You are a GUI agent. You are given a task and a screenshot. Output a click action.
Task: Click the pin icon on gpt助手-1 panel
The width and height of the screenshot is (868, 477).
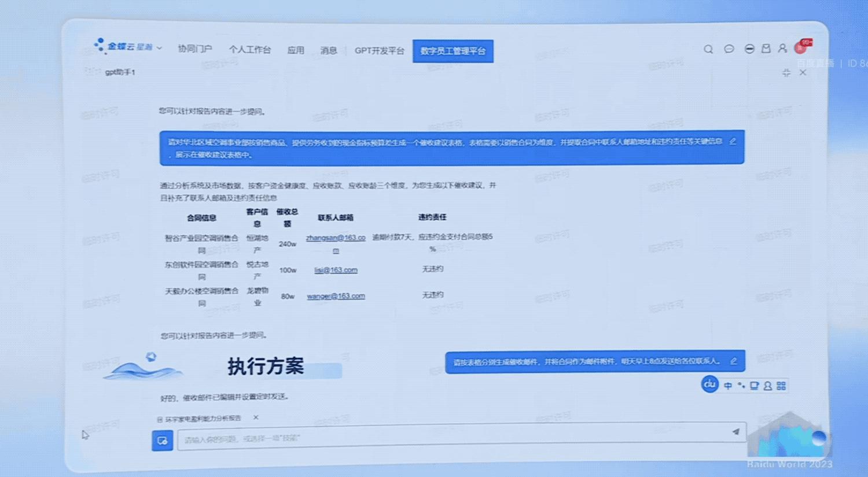click(786, 73)
